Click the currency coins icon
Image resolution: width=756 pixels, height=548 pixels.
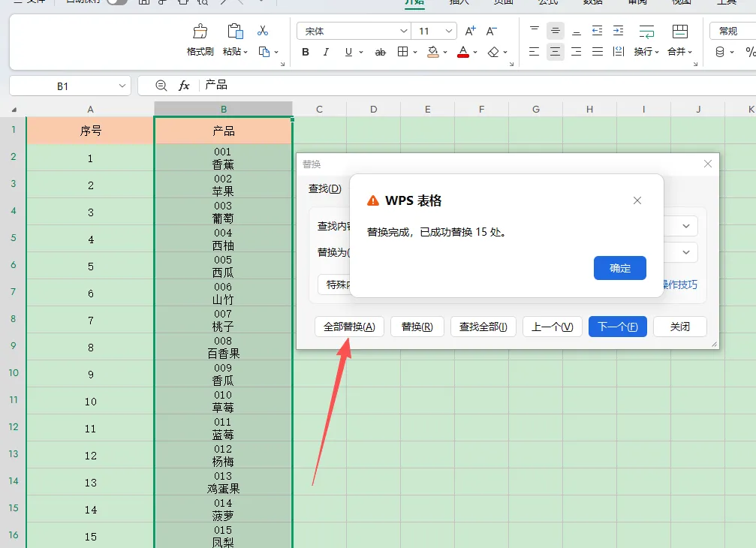pyautogui.click(x=720, y=52)
